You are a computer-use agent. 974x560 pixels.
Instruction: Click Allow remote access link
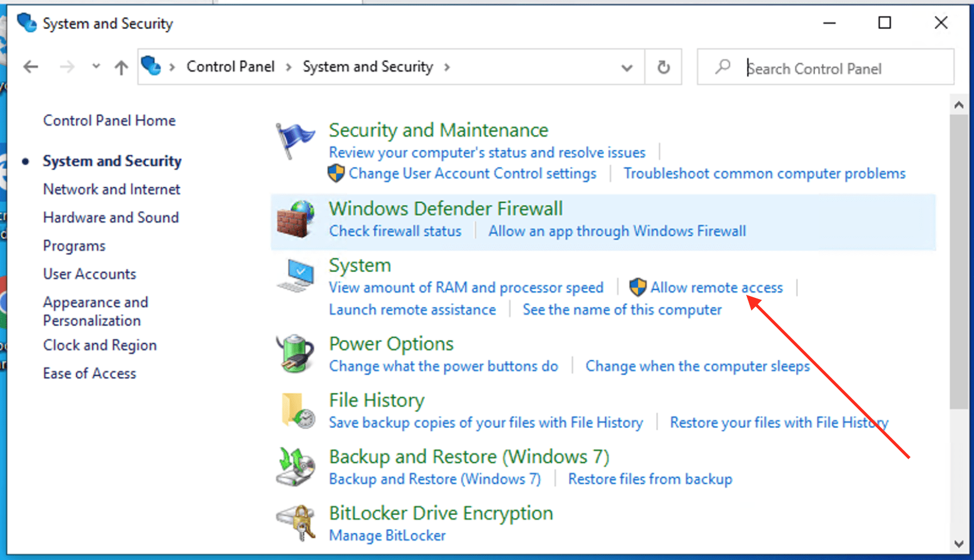pyautogui.click(x=716, y=288)
